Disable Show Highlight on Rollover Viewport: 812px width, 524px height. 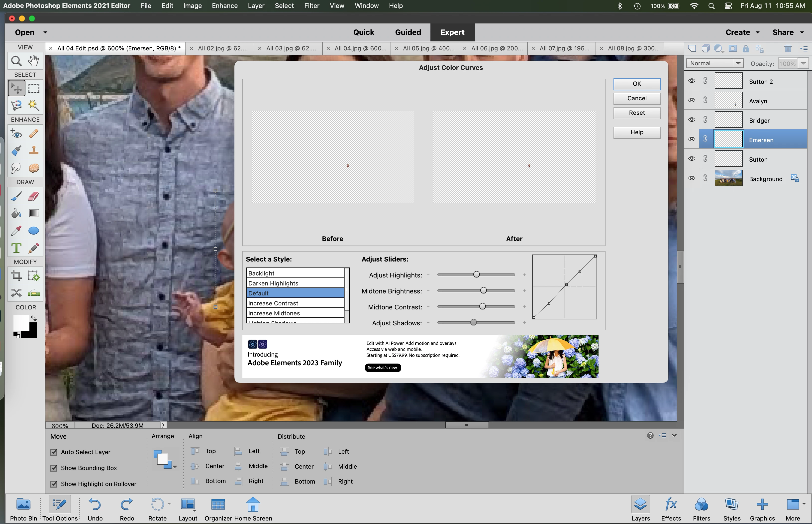[54, 484]
